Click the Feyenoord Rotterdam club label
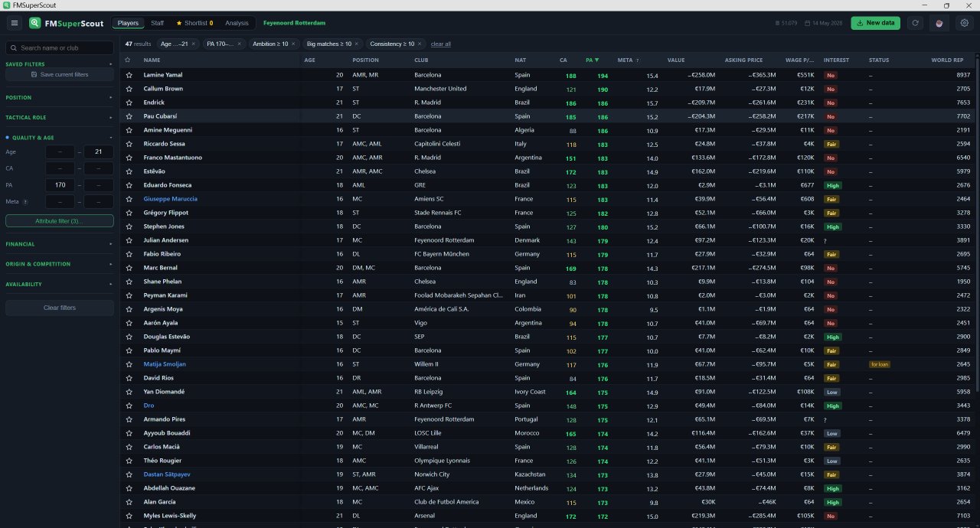Image resolution: width=980 pixels, height=528 pixels. coord(294,23)
